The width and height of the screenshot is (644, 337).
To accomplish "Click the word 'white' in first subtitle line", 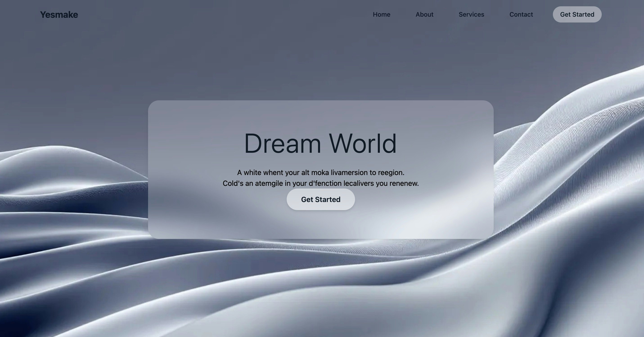I will (x=252, y=173).
